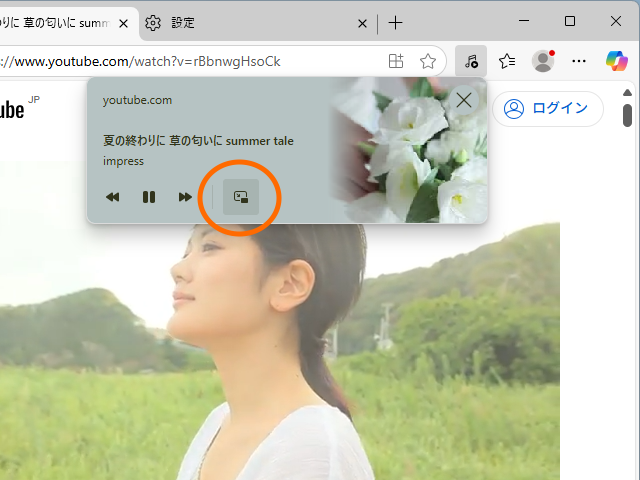Click scrollbar up arrow
Viewport: 640px width, 480px height.
click(x=627, y=93)
